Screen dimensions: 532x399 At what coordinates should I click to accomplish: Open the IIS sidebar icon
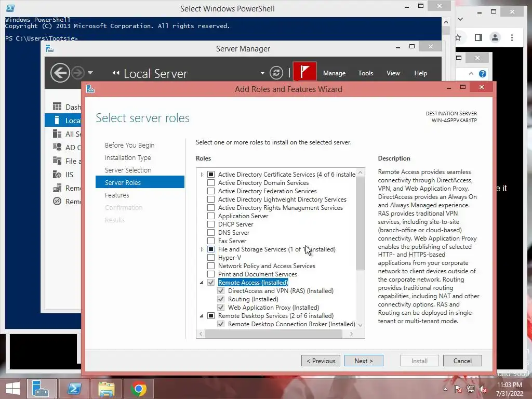coord(57,175)
